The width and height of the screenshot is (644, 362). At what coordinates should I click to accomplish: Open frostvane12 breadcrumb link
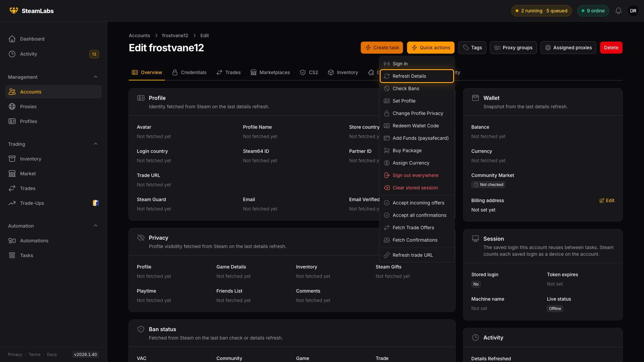point(175,36)
